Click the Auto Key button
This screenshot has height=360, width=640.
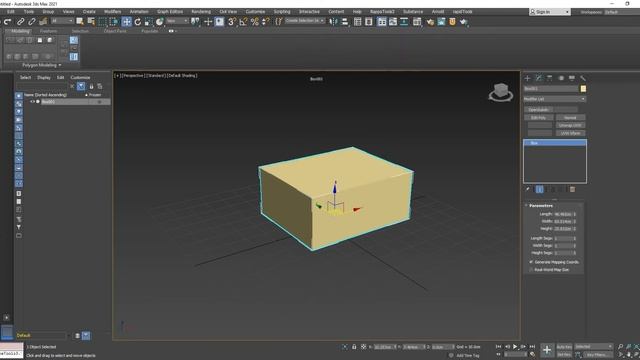click(x=564, y=347)
